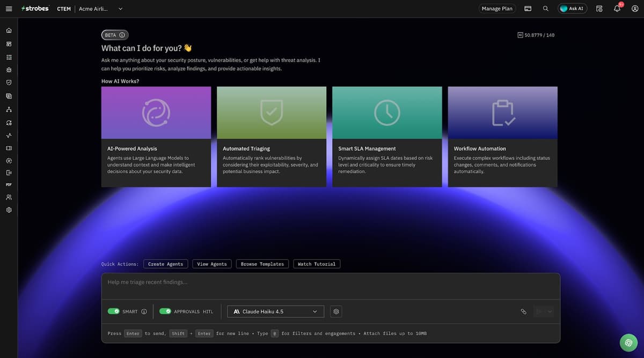Open the Workflow Automation card
This screenshot has width=644, height=358.
click(x=503, y=137)
